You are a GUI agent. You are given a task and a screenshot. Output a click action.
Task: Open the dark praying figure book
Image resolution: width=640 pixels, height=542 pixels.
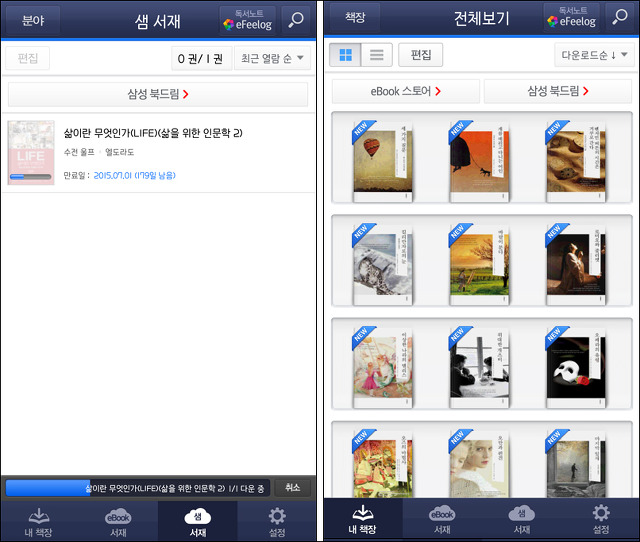576,264
